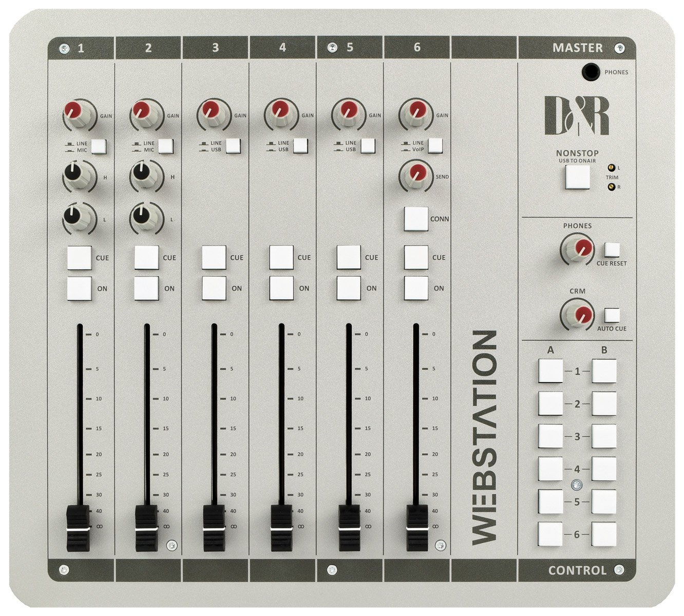The image size is (684, 616).
Task: Toggle LINE/VoIP switch on channel 6
Action: pyautogui.click(x=435, y=146)
